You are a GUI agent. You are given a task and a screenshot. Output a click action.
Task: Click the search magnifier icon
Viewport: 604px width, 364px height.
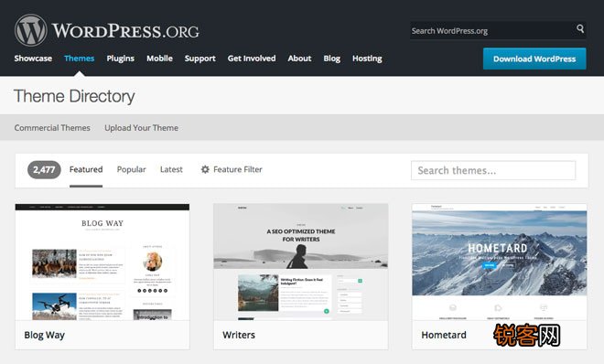pyautogui.click(x=580, y=28)
